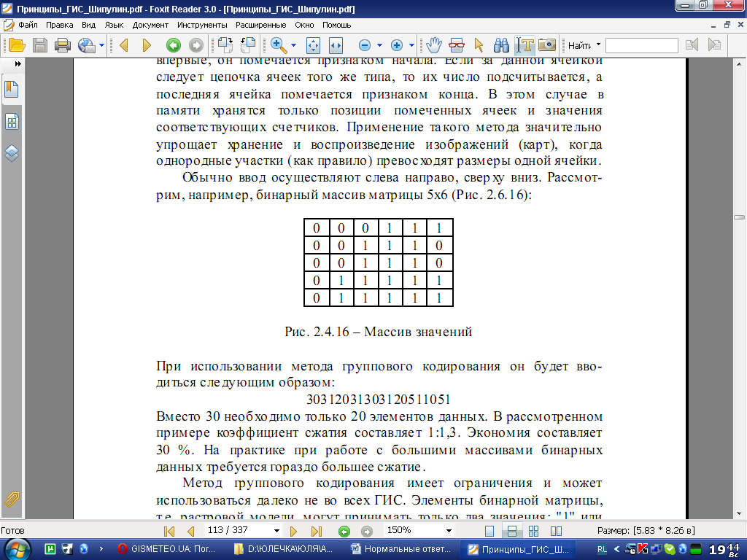Click the Email document globe icon
Image resolution: width=747 pixels, height=560 pixels.
point(86,45)
